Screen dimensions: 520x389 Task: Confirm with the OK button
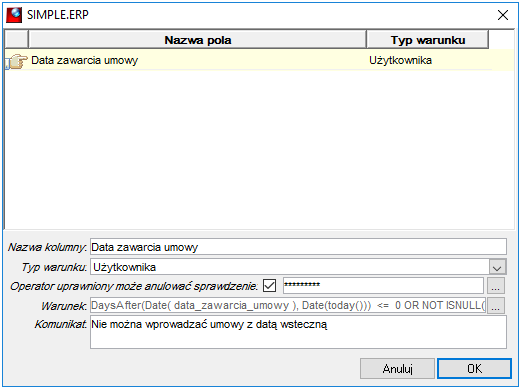[x=474, y=369]
